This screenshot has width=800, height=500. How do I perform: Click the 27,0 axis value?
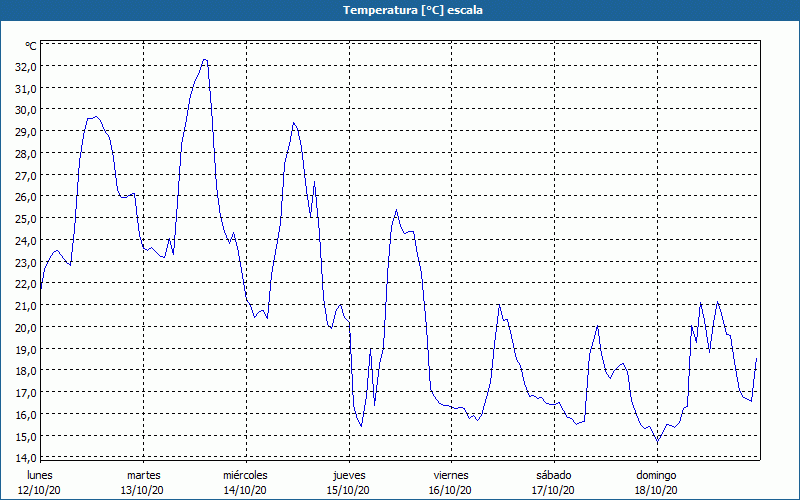coord(27,176)
